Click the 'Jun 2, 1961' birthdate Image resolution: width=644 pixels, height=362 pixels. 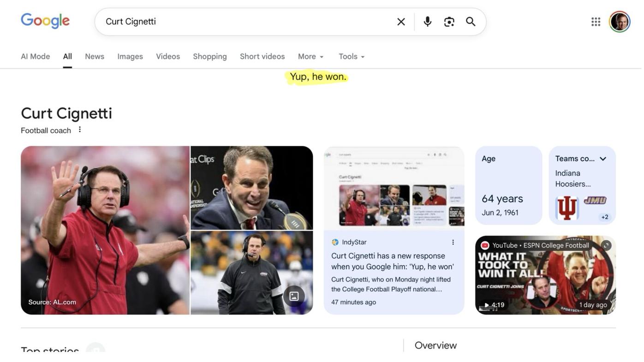tap(500, 213)
